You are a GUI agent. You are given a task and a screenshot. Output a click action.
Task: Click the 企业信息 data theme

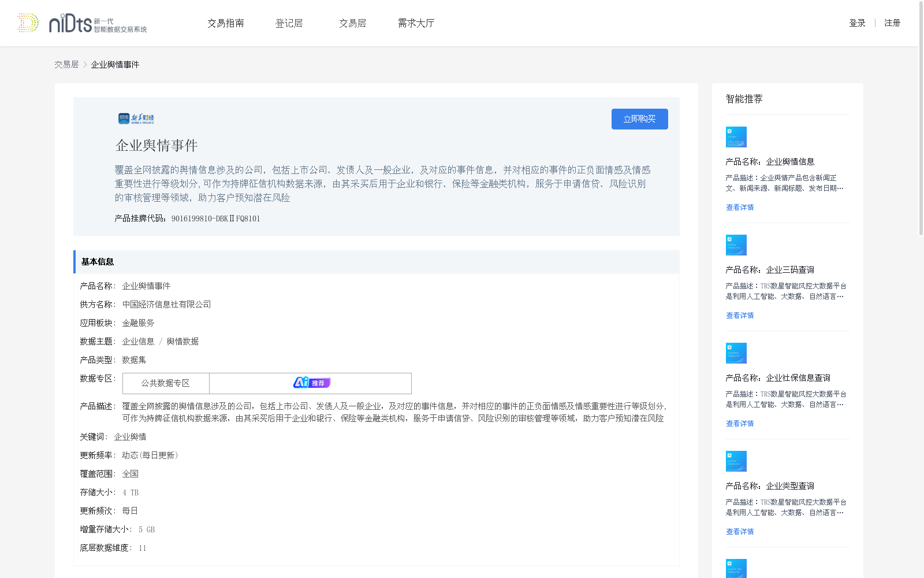pos(138,342)
